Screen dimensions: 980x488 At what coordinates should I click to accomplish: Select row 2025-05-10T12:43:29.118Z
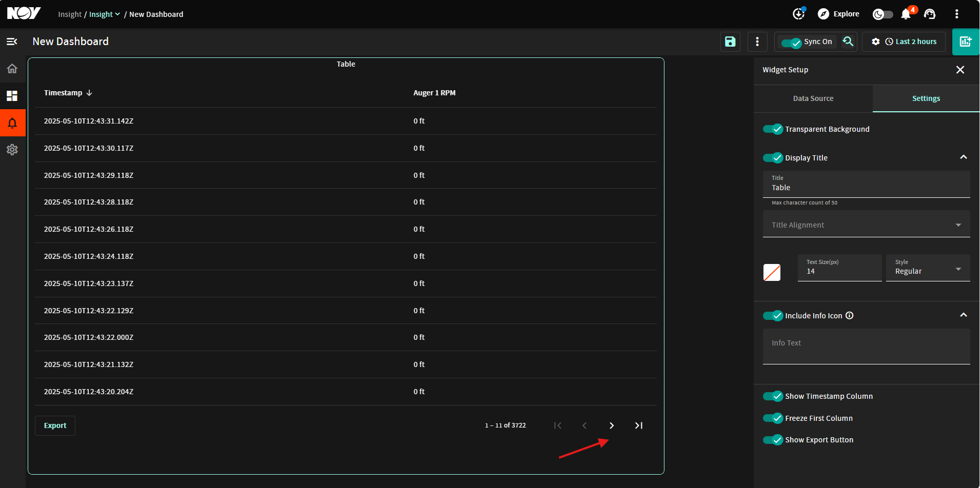pyautogui.click(x=346, y=175)
